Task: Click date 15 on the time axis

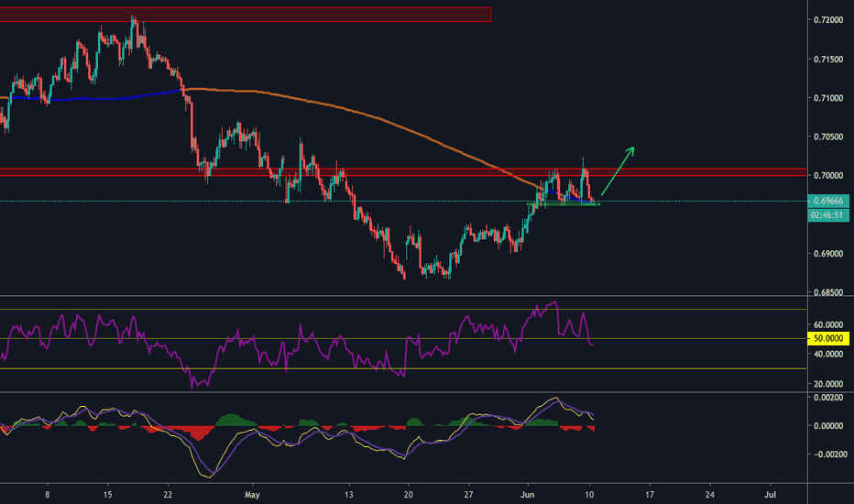Action: tap(108, 495)
